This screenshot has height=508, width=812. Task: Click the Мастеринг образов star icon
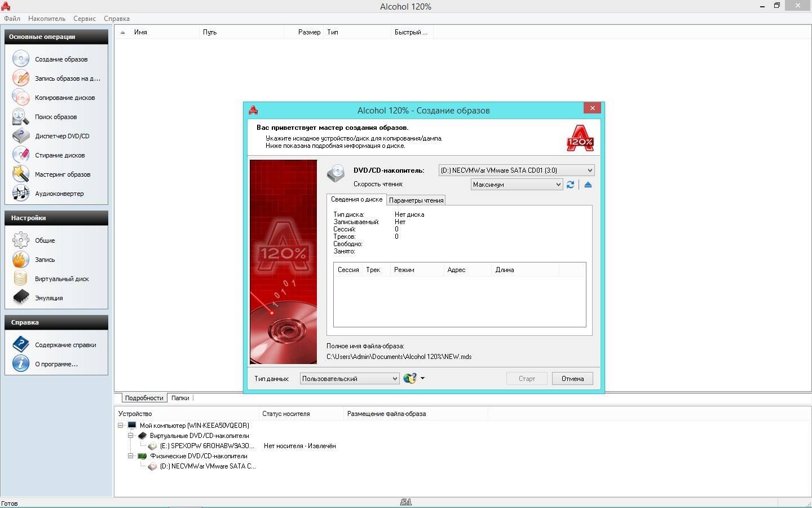click(x=21, y=174)
